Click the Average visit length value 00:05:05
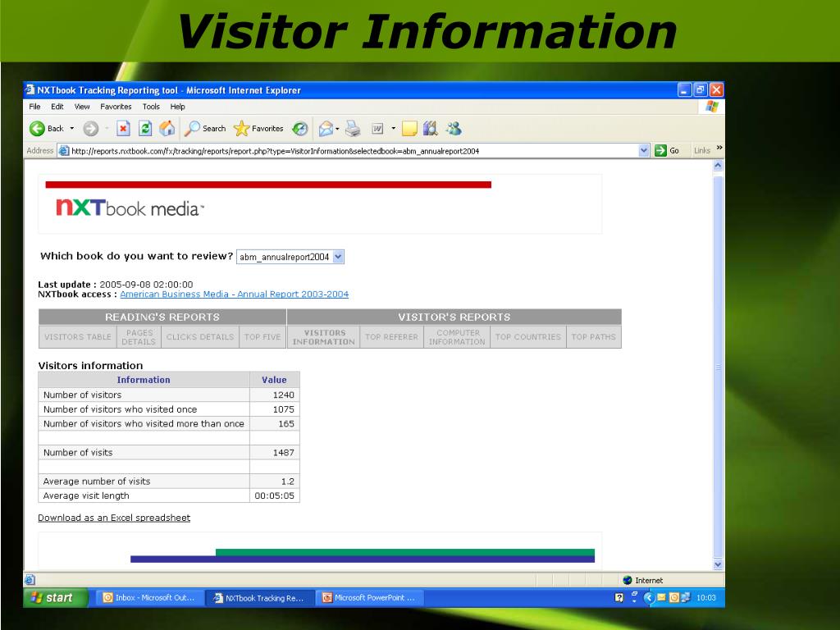 click(x=274, y=496)
